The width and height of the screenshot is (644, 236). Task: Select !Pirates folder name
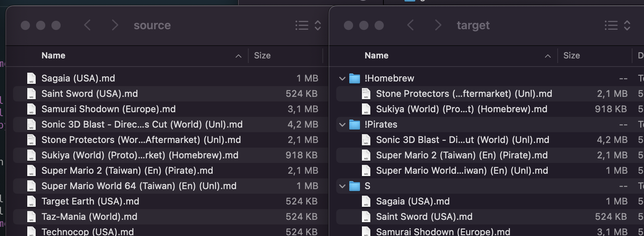(x=381, y=125)
